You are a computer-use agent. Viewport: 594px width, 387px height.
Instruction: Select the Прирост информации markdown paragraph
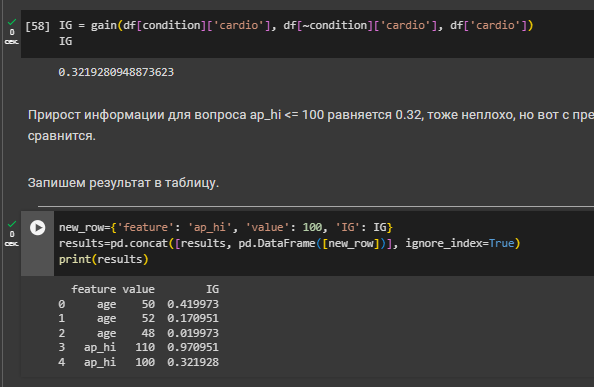tap(311, 125)
